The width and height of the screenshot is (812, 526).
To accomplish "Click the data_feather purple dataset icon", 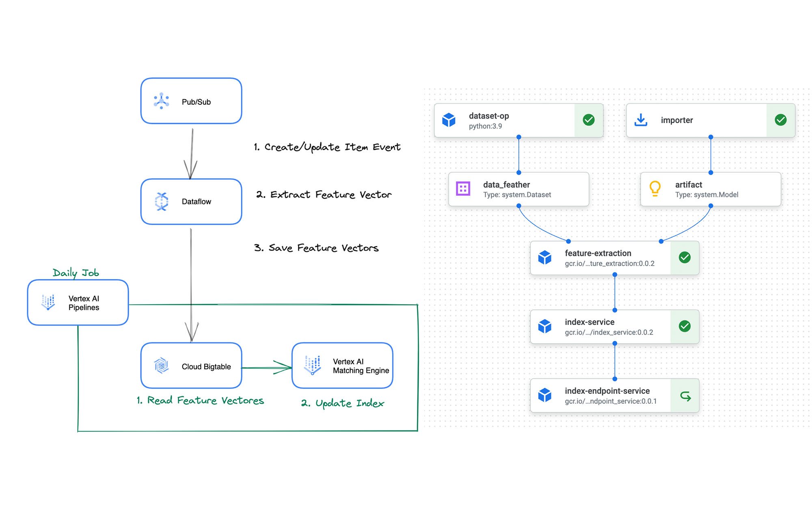I will 463,189.
